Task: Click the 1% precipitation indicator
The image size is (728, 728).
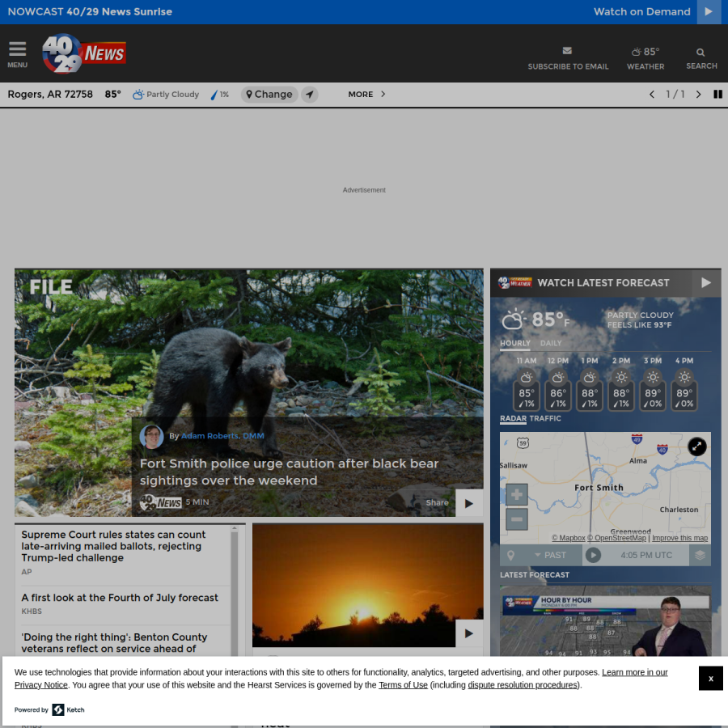Action: 219,95
